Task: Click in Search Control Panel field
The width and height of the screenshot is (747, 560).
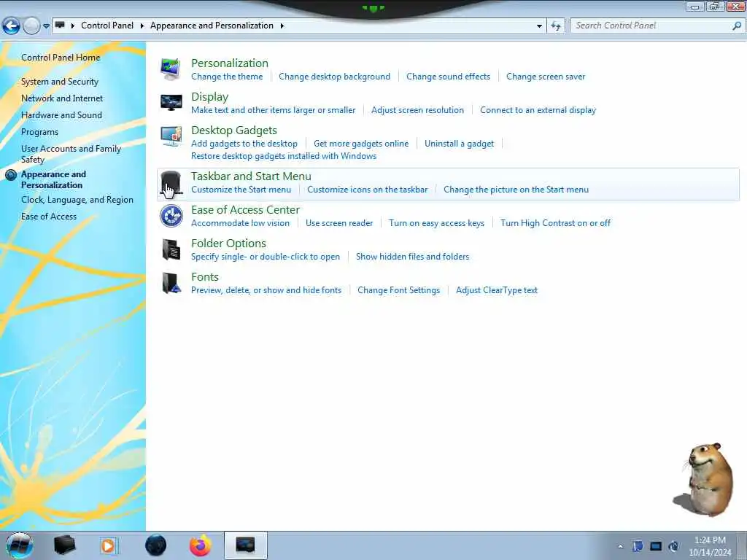Action: (x=650, y=26)
